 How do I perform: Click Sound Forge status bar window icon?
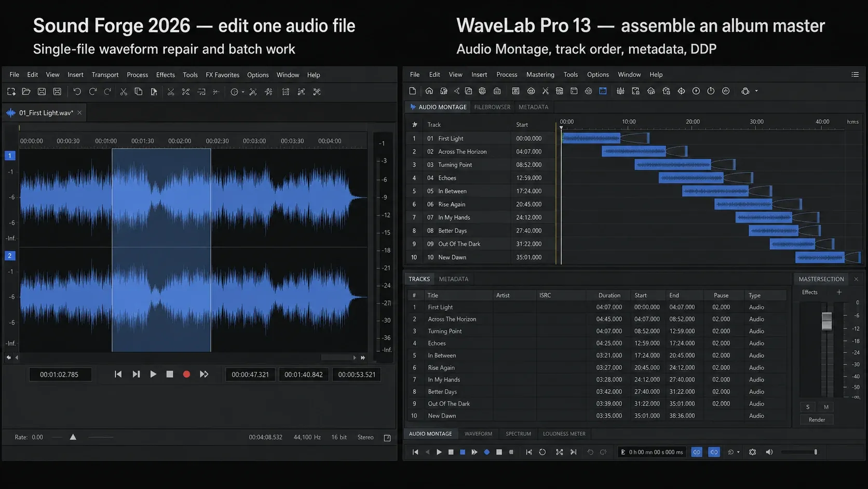387,438
